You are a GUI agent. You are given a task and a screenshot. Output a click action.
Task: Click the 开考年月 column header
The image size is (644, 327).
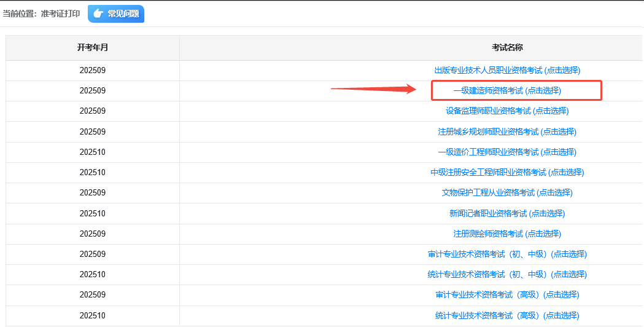click(93, 48)
